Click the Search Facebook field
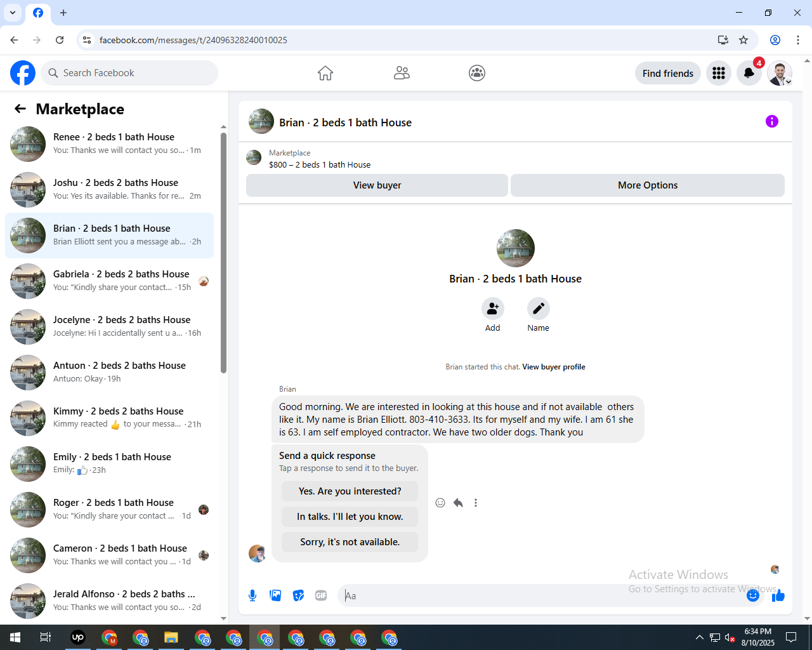 tap(129, 73)
